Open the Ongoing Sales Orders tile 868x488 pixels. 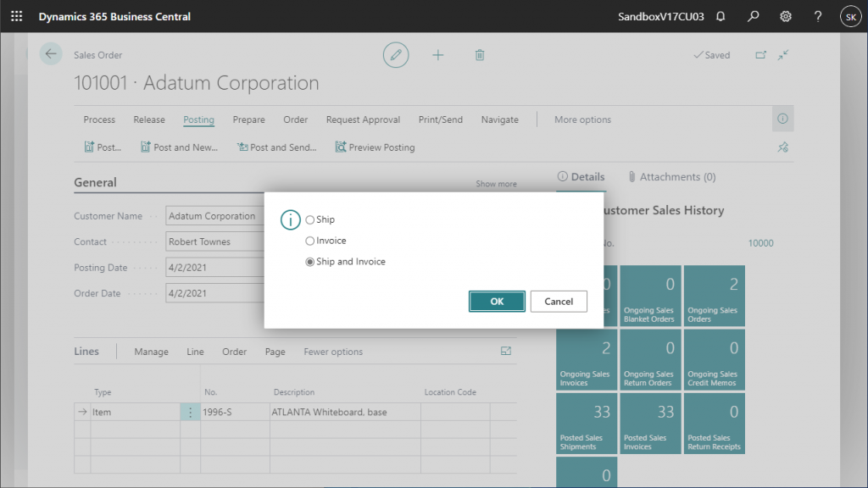tap(714, 296)
